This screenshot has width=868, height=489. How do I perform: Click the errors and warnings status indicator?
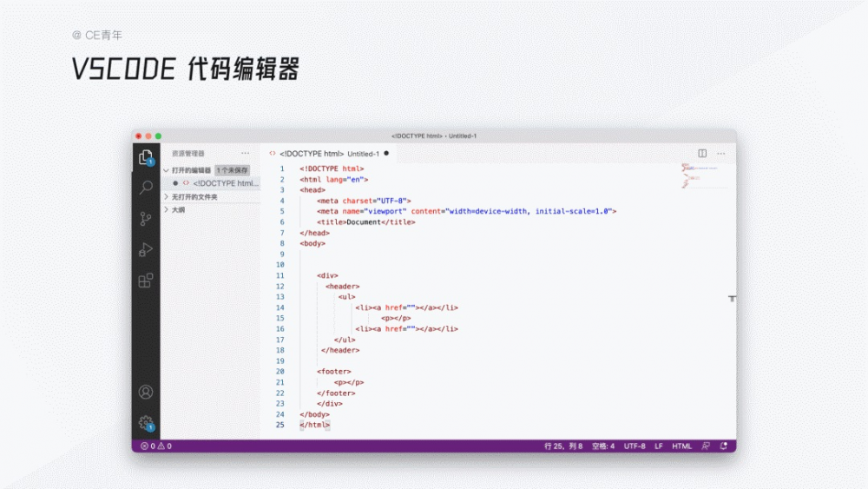click(x=156, y=446)
